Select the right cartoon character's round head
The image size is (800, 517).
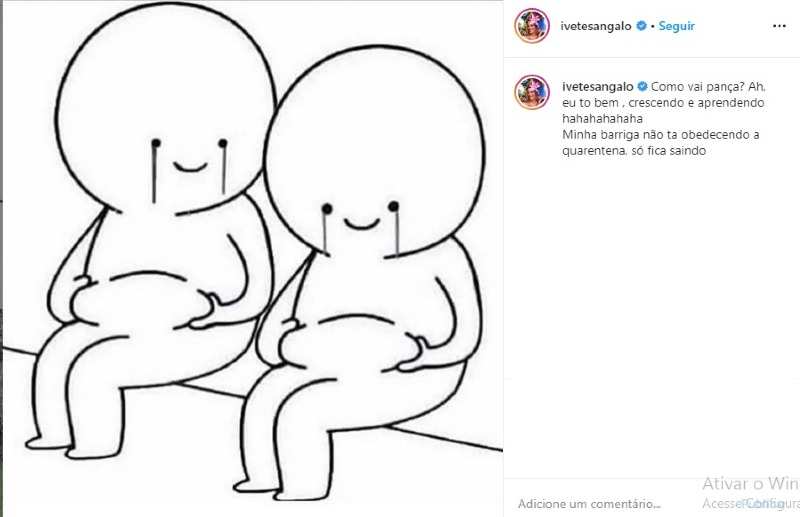[x=375, y=151]
